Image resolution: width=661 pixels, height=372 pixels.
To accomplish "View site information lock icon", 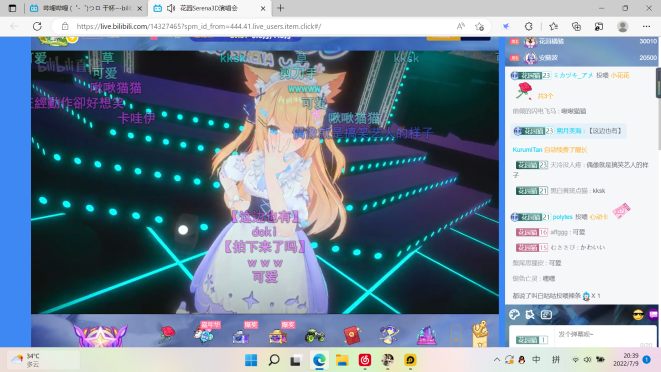I will tap(64, 26).
